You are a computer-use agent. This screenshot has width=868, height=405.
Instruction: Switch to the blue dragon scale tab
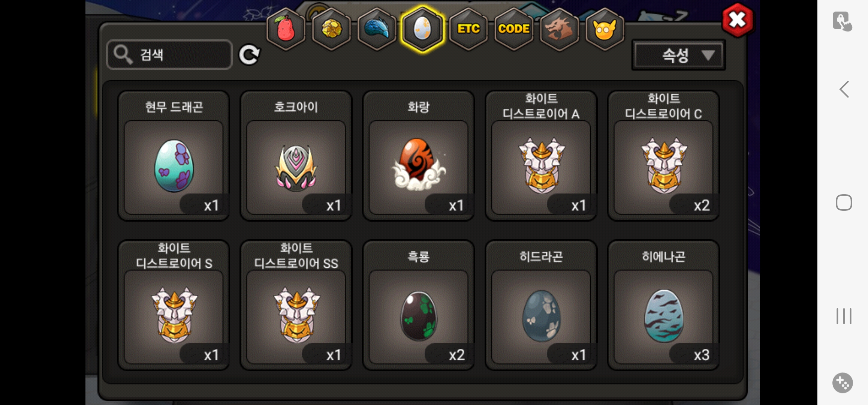click(377, 29)
